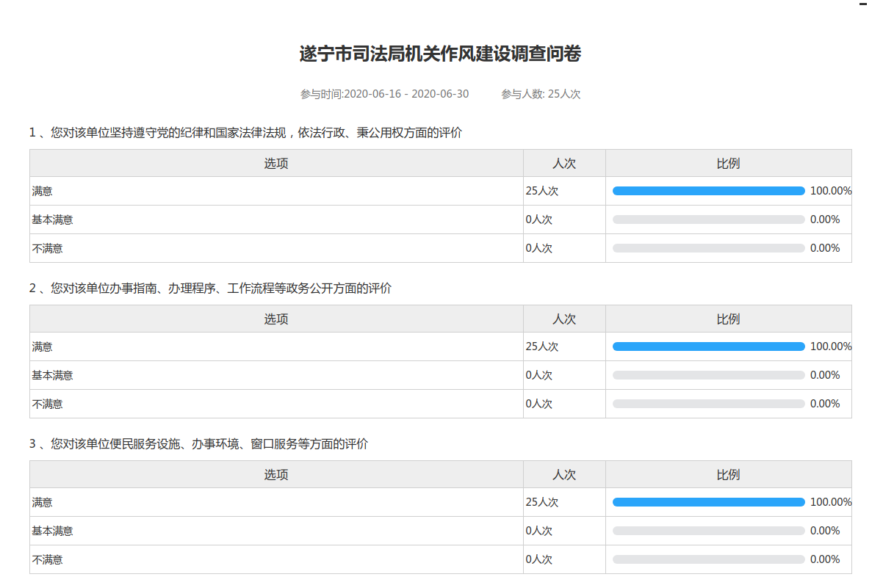Click the 选项 column header in question 1 table
The height and width of the screenshot is (588, 872).
point(276,163)
